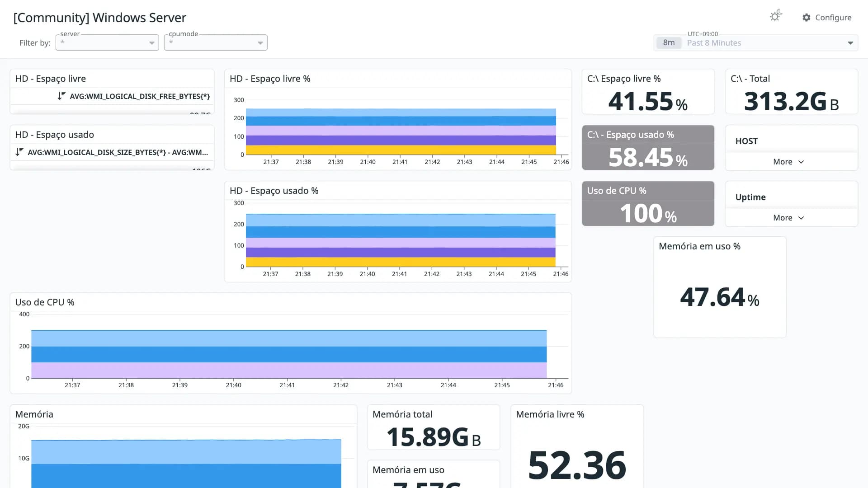Click the Memória total 15.89G value
This screenshot has height=488, width=868.
(434, 437)
